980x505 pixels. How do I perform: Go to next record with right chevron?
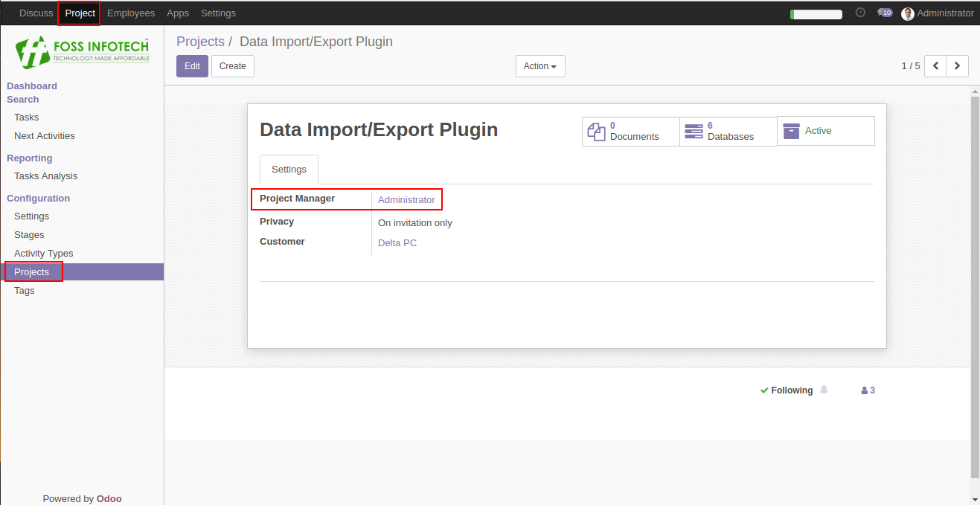pyautogui.click(x=958, y=66)
